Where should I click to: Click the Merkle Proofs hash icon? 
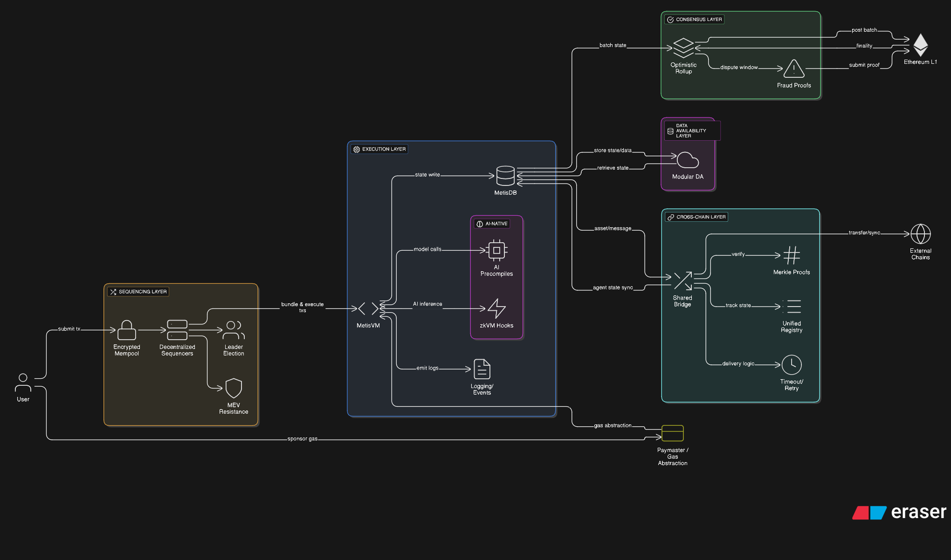[792, 255]
